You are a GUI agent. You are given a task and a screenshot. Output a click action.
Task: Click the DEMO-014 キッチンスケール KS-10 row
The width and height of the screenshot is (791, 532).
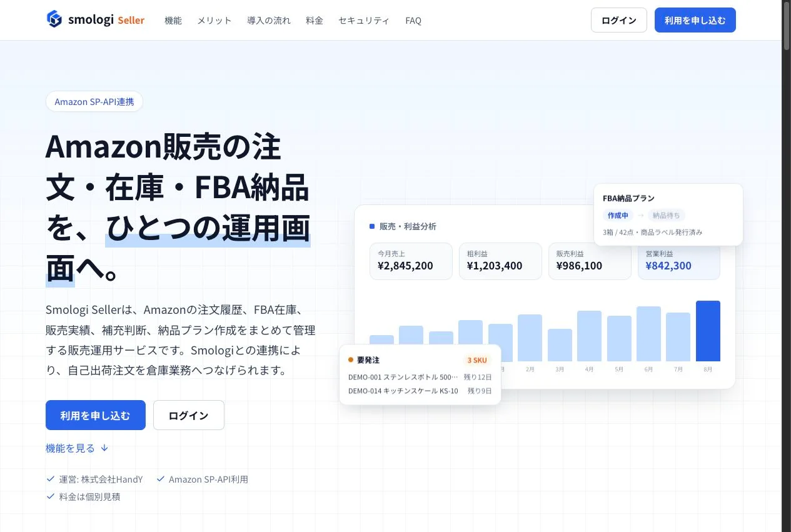[420, 391]
